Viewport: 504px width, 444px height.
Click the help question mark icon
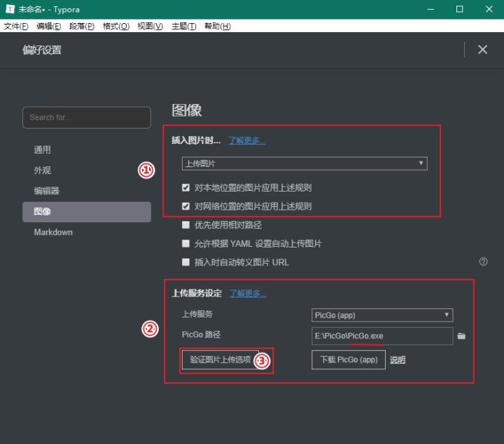483,262
